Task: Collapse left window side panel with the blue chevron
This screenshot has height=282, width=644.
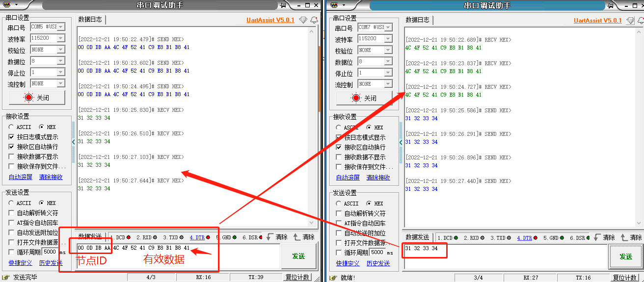Action: pyautogui.click(x=74, y=142)
